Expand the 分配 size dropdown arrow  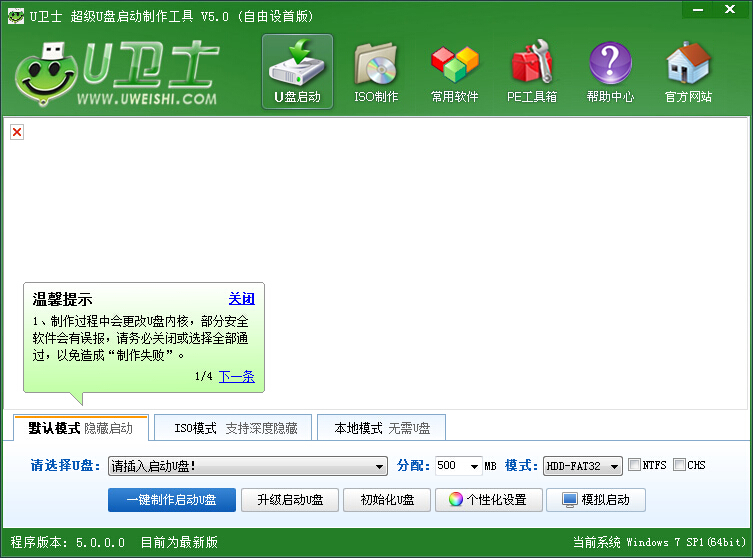tap(474, 466)
